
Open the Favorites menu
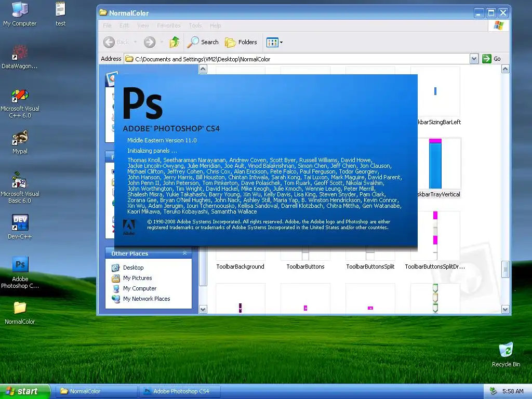click(x=169, y=25)
